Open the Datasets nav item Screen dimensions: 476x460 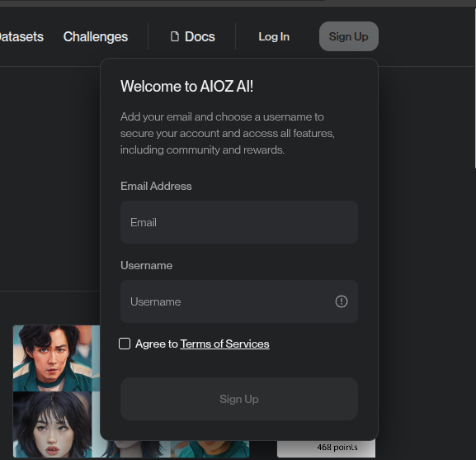click(x=21, y=37)
